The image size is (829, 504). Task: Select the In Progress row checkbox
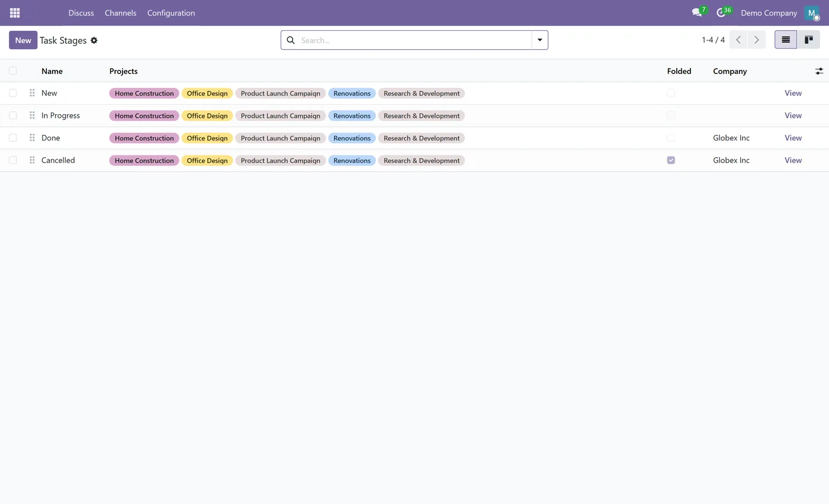pyautogui.click(x=13, y=115)
